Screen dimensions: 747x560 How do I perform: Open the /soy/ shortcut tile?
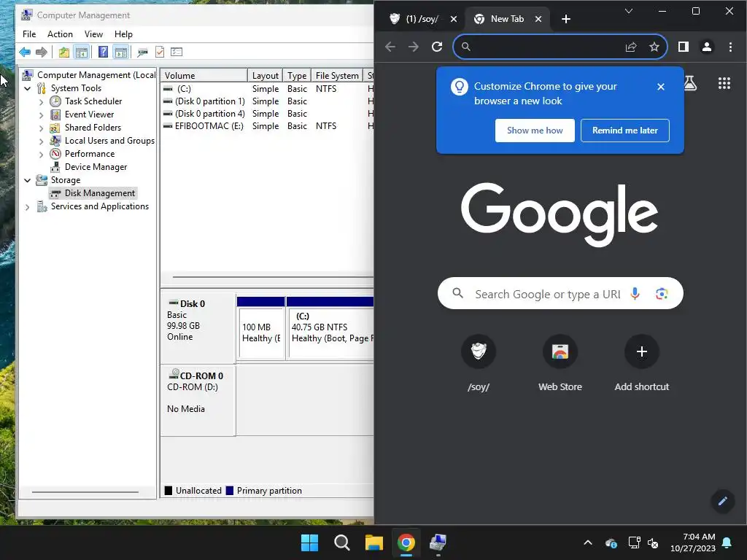pos(479,363)
